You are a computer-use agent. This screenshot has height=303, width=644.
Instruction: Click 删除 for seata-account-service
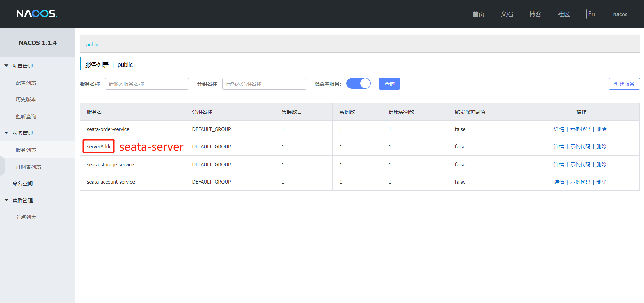601,182
